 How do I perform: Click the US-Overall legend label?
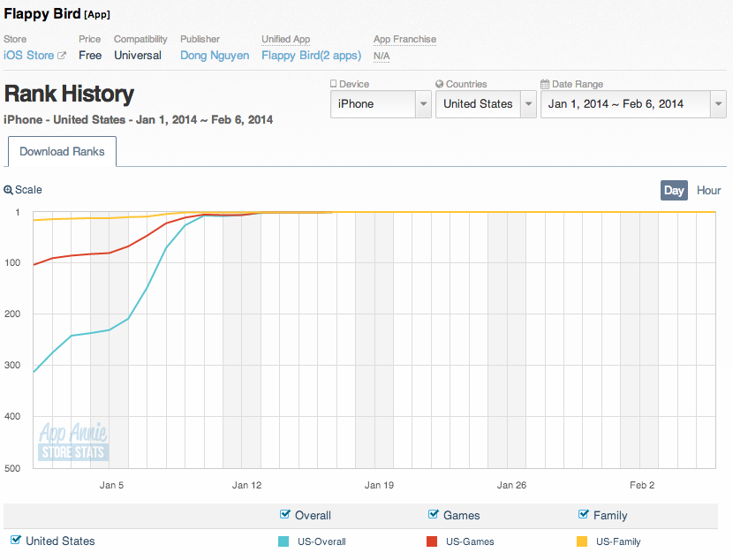[x=321, y=541]
